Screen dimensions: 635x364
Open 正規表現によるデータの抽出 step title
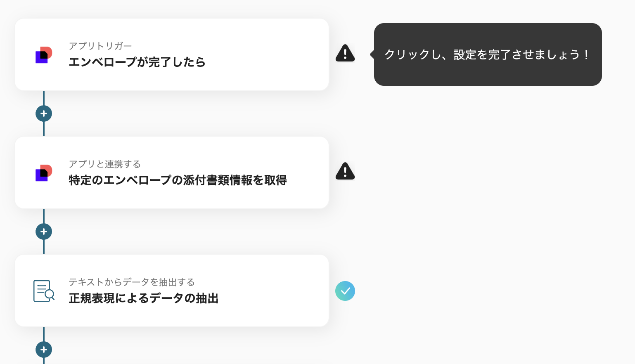[x=143, y=298]
